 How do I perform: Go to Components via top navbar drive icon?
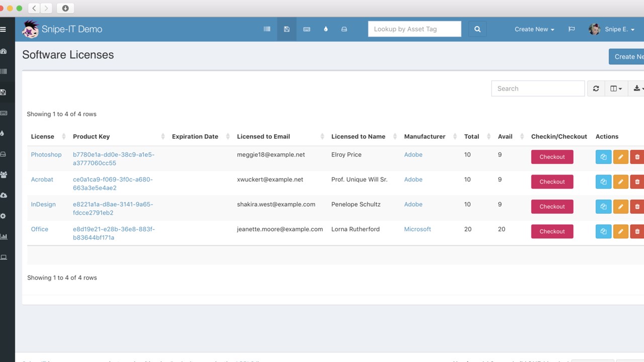point(344,29)
